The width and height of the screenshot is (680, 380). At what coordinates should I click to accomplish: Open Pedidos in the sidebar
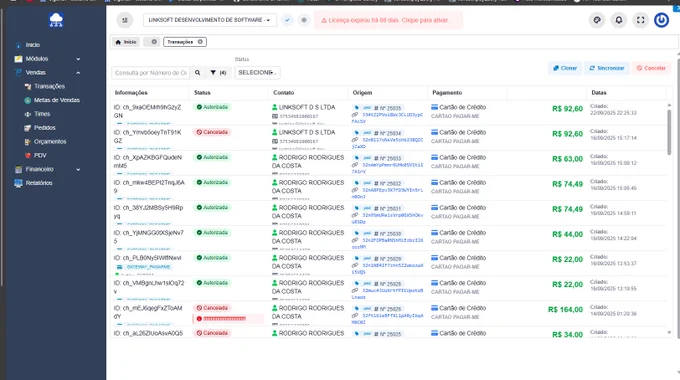pyautogui.click(x=45, y=128)
